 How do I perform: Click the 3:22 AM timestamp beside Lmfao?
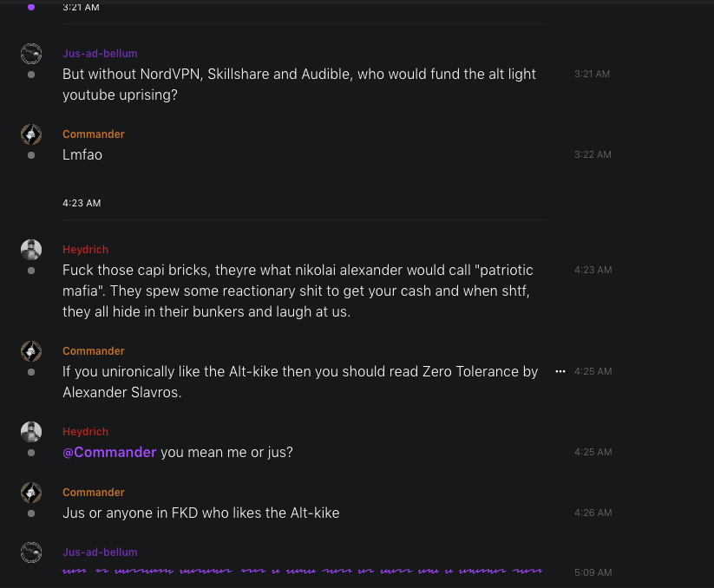[593, 154]
